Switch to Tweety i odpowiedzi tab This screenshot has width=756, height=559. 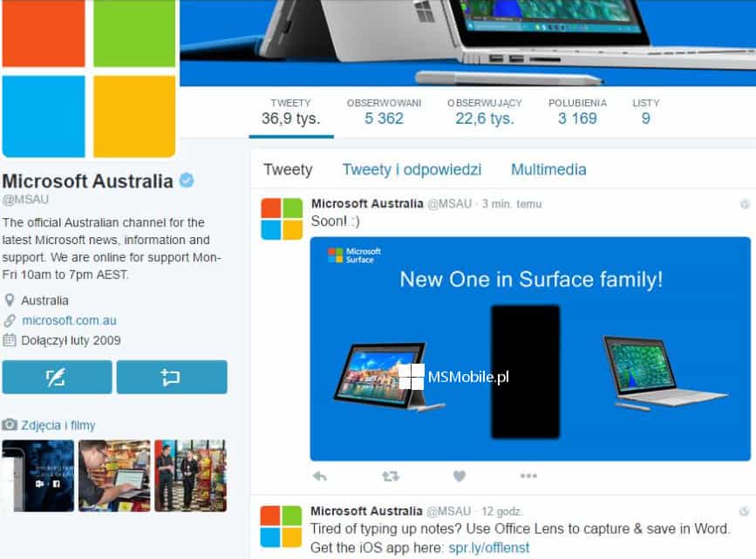(412, 170)
